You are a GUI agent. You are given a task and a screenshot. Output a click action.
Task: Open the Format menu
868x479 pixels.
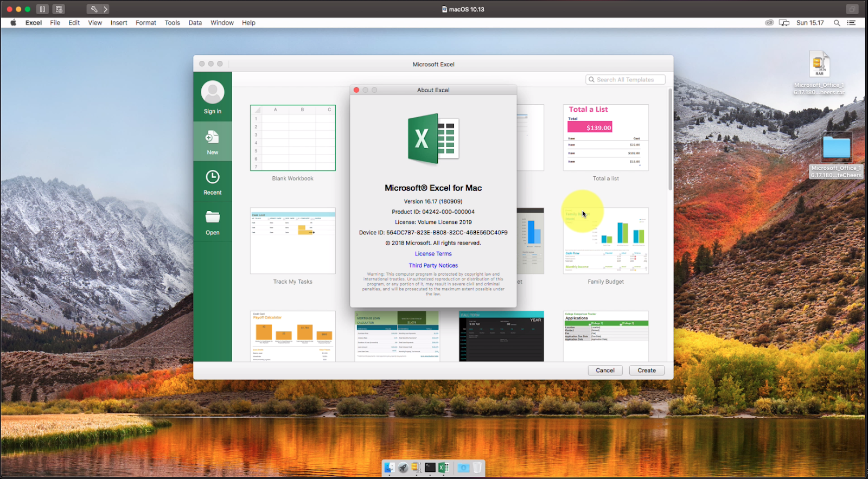pyautogui.click(x=146, y=23)
